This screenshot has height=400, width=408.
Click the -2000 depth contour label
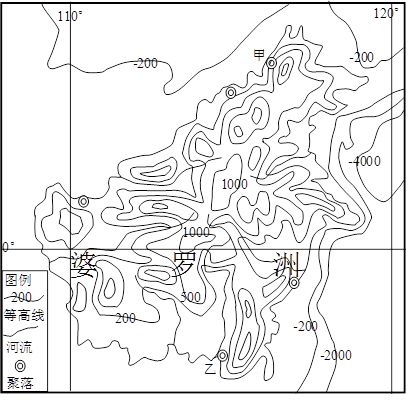click(x=336, y=355)
